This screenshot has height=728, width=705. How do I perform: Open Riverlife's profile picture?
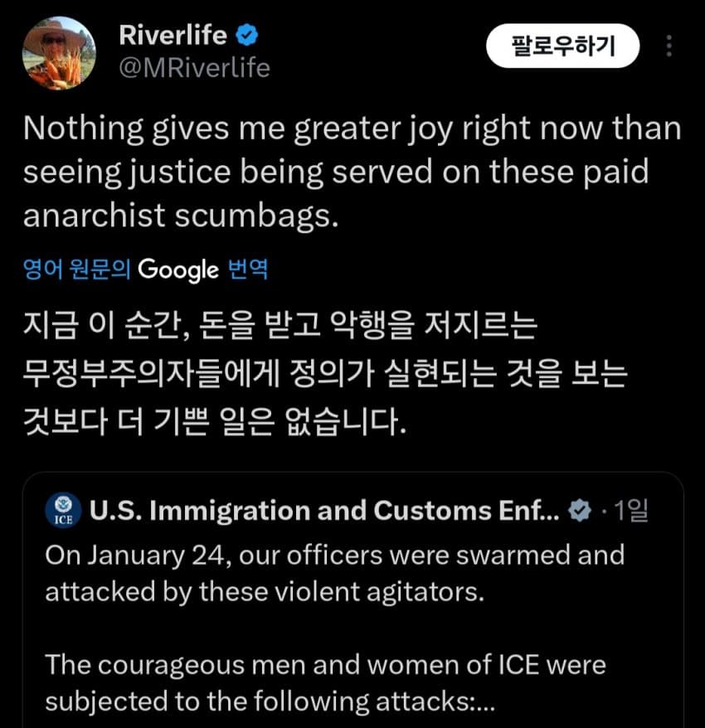click(x=59, y=52)
